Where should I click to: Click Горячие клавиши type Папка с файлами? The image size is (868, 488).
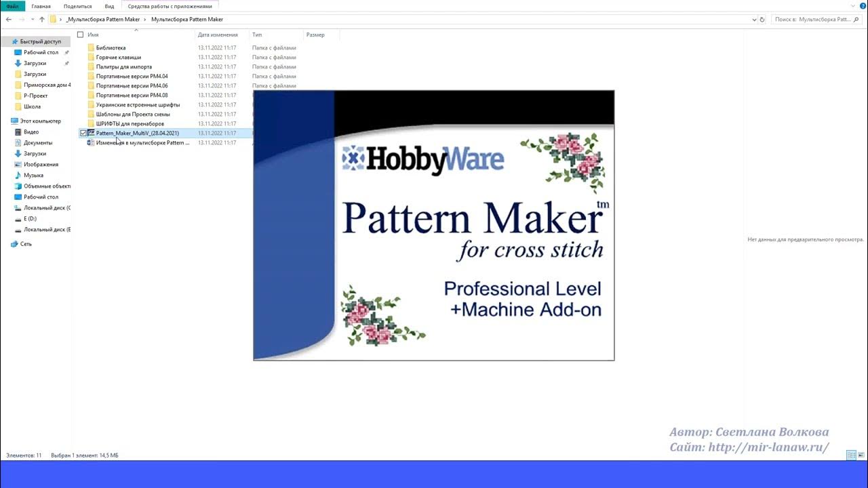[x=274, y=58]
